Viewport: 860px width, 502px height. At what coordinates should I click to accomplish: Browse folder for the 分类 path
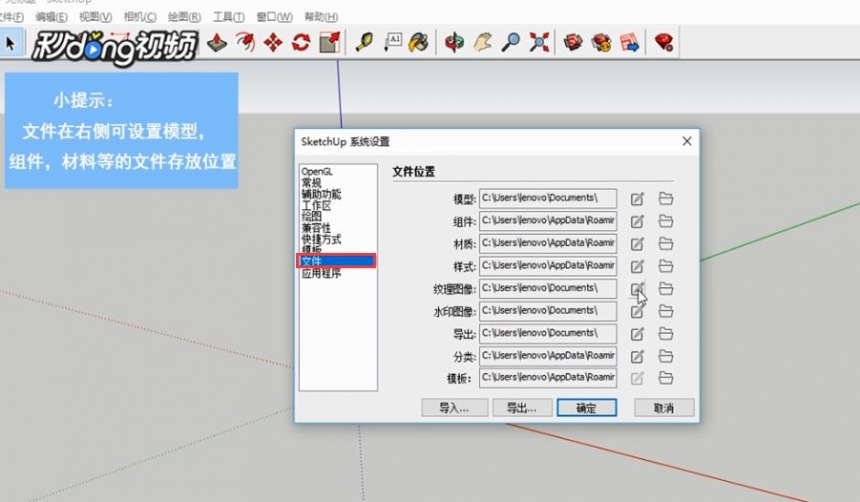point(666,356)
